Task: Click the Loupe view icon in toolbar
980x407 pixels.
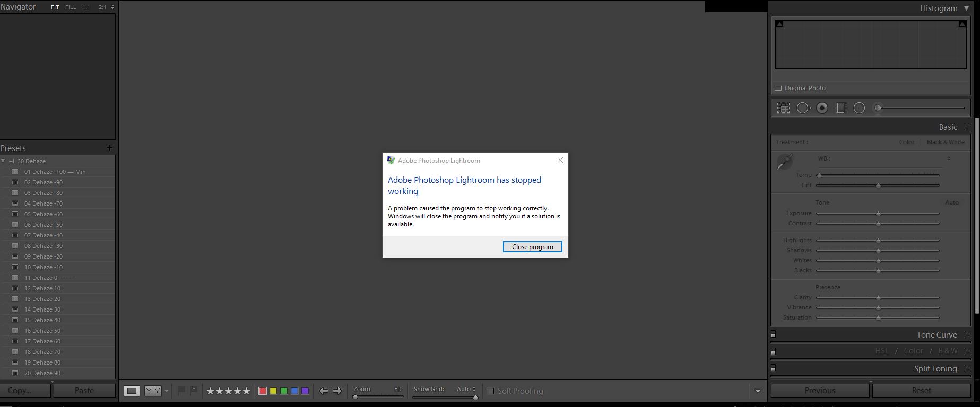Action: point(132,391)
